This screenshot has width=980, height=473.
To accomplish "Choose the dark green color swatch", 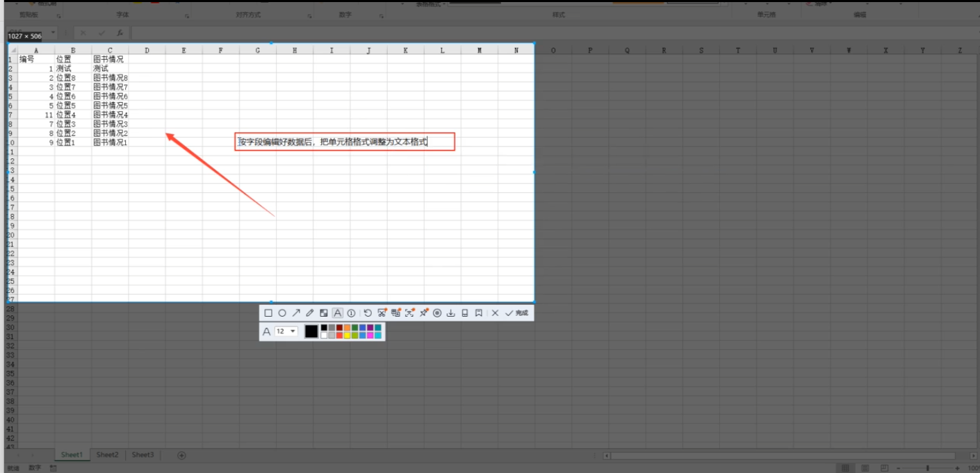I will pos(354,327).
